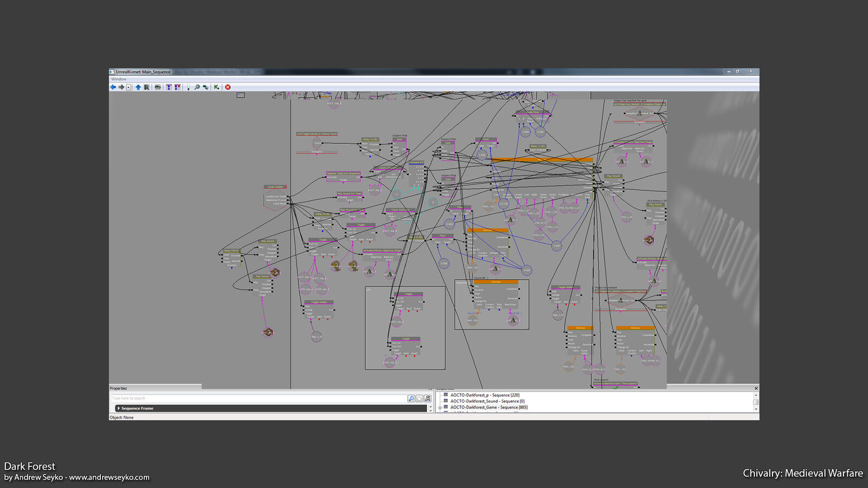Click the green update wrench icon
The width and height of the screenshot is (868, 488).
point(206,87)
